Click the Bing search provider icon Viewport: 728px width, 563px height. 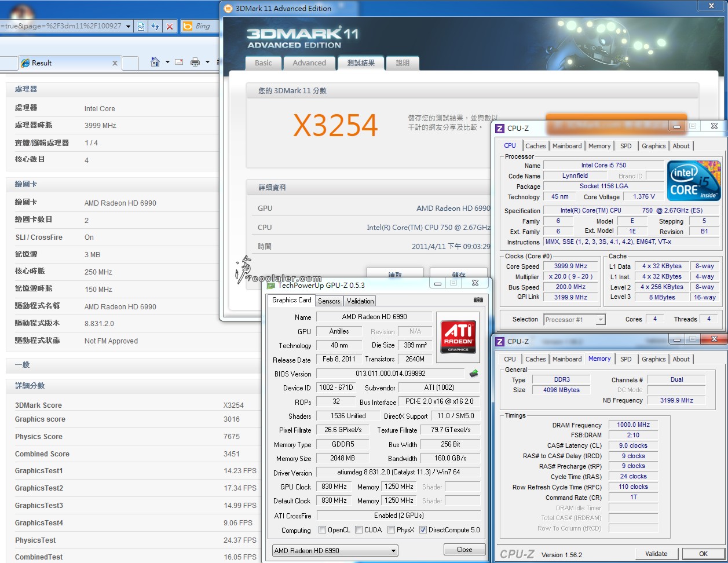(187, 26)
